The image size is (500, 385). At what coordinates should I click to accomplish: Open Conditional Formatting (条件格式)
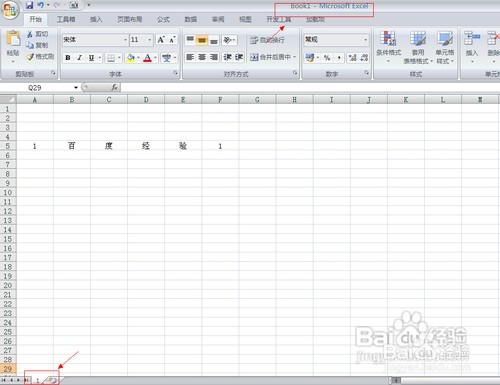click(388, 47)
